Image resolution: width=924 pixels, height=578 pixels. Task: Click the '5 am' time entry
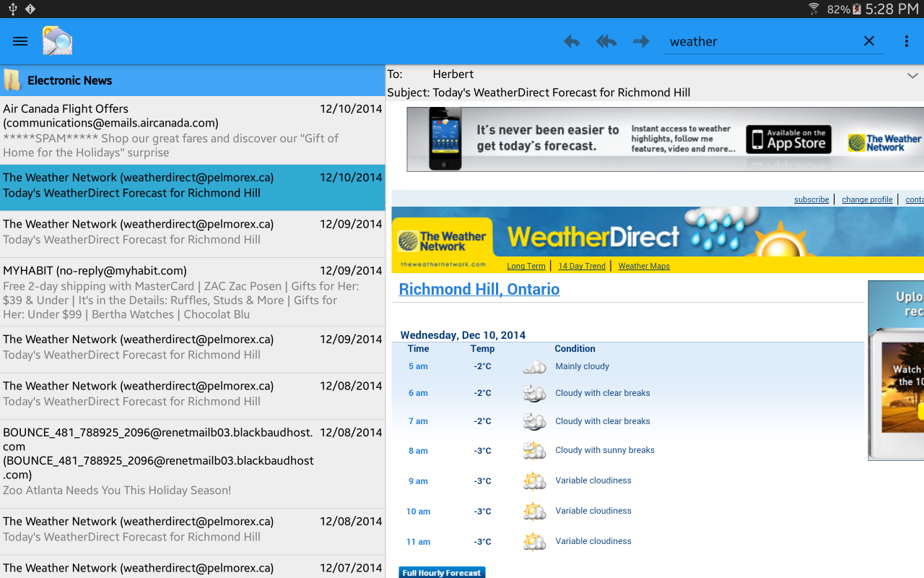[418, 366]
